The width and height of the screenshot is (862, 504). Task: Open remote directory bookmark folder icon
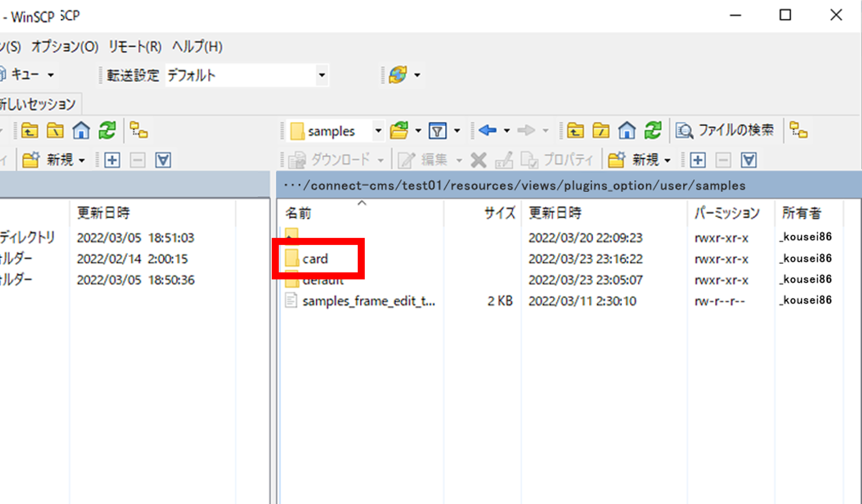(399, 131)
